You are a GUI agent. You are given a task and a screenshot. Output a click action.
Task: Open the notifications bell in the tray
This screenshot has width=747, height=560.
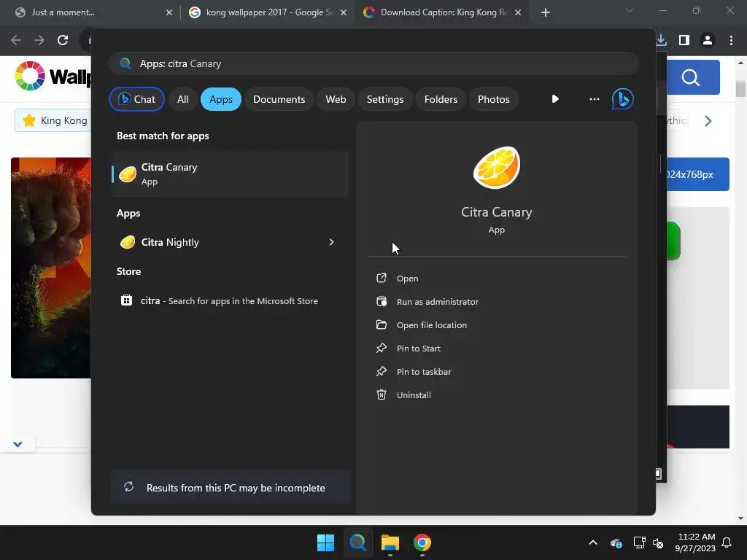point(727,542)
